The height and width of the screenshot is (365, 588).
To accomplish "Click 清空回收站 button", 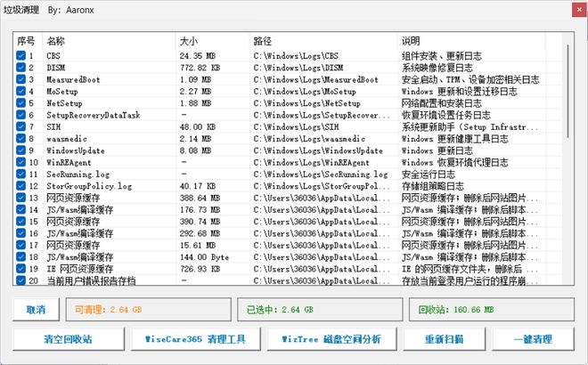I will coord(69,339).
